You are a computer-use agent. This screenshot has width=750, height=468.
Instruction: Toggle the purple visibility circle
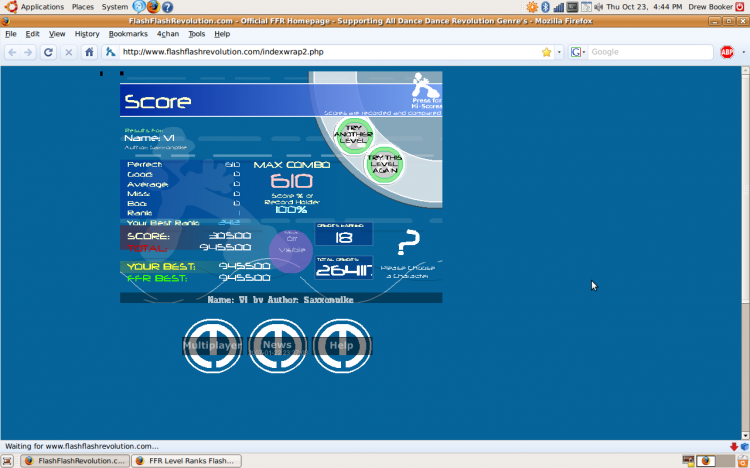click(x=291, y=249)
